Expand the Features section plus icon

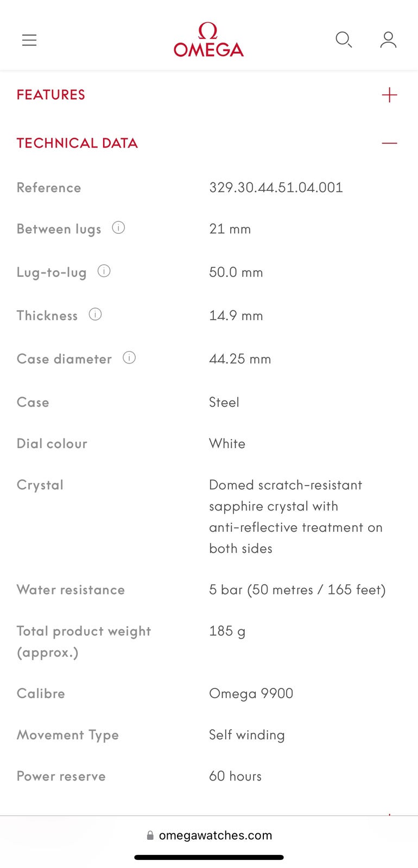click(389, 95)
